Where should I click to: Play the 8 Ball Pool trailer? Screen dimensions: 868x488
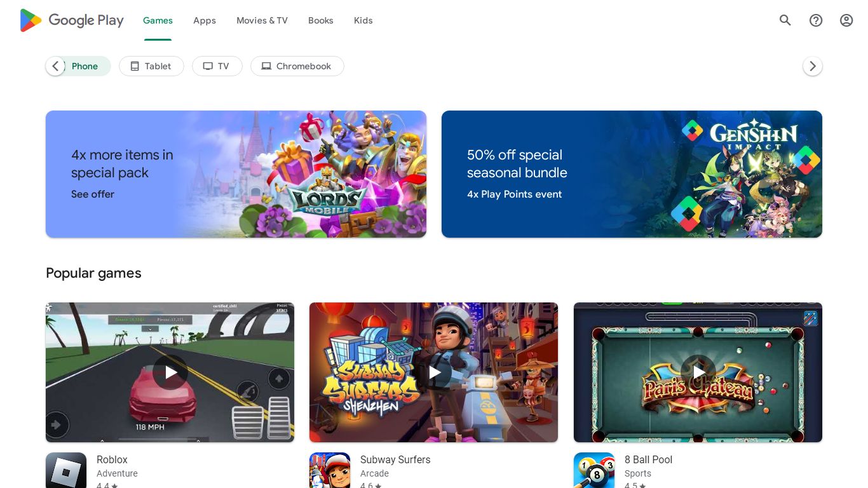[698, 372]
